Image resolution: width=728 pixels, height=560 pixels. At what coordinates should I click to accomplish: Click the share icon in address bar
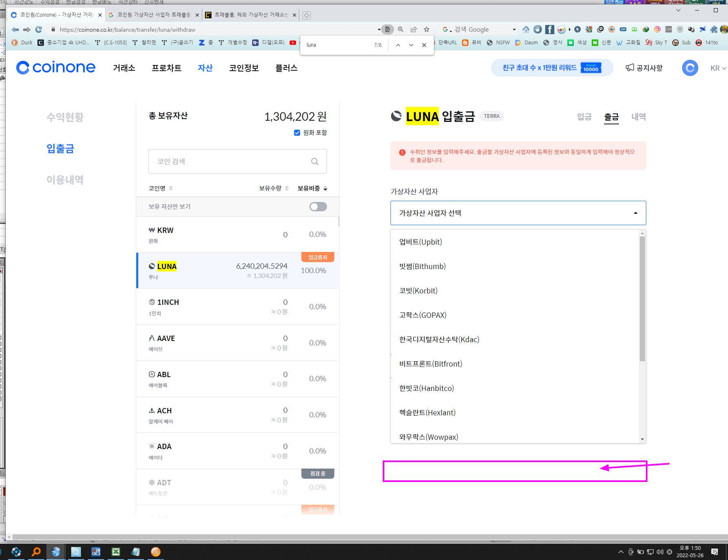[x=414, y=29]
